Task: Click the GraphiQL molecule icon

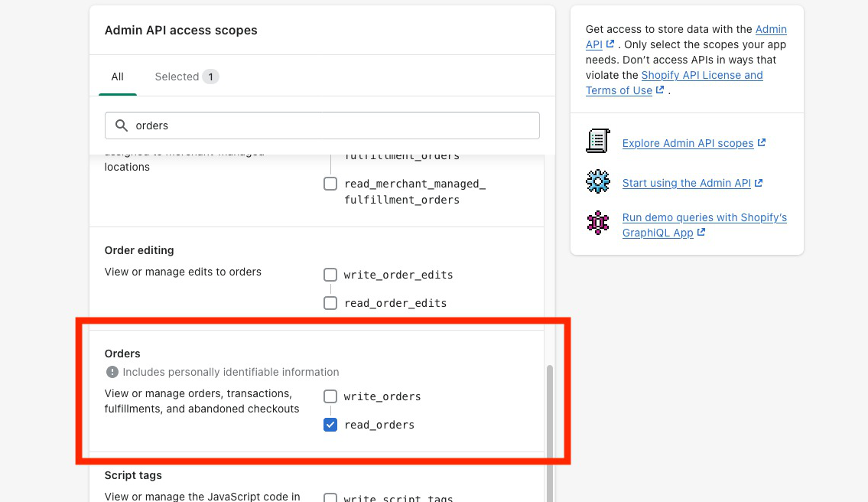Action: tap(597, 223)
